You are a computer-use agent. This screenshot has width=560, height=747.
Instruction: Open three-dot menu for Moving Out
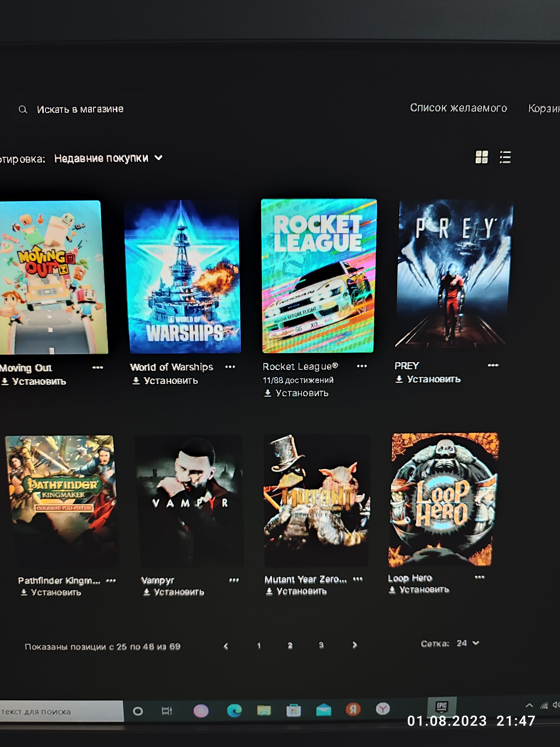pos(98,367)
